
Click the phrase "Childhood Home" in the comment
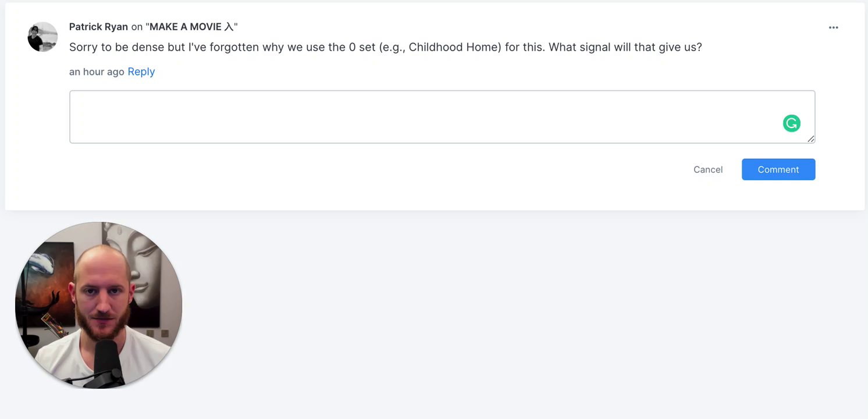[454, 47]
